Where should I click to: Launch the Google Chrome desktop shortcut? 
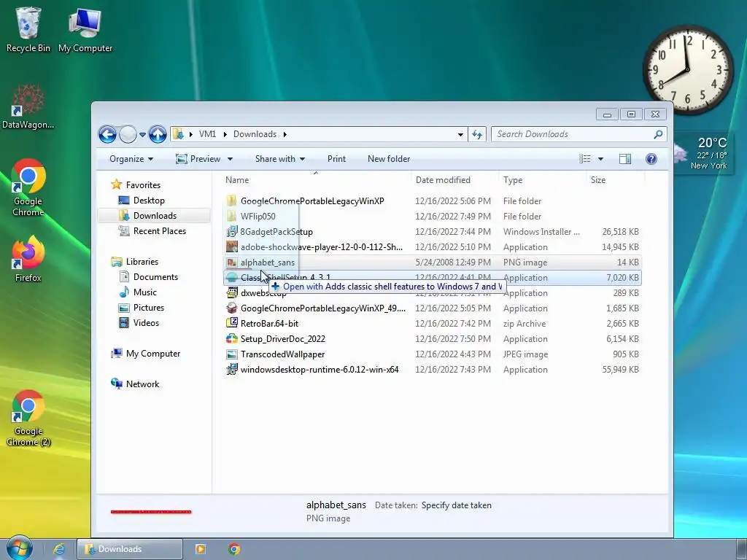28,187
